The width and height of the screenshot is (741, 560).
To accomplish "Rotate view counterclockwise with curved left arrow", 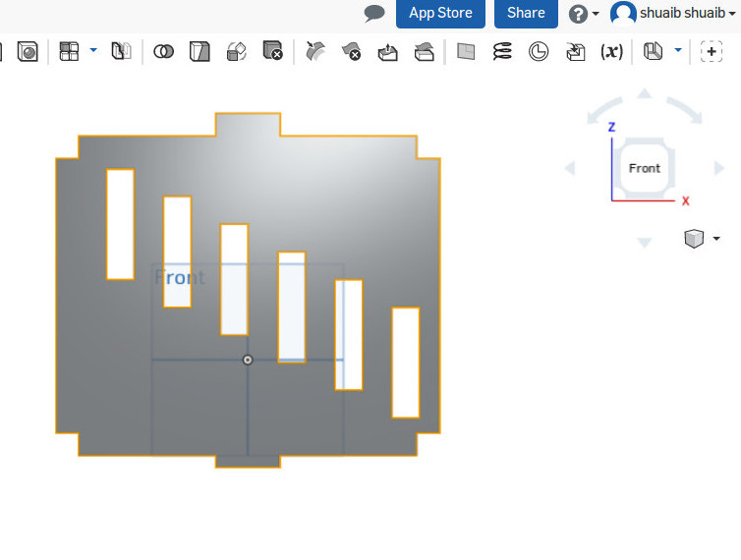I will (x=604, y=111).
